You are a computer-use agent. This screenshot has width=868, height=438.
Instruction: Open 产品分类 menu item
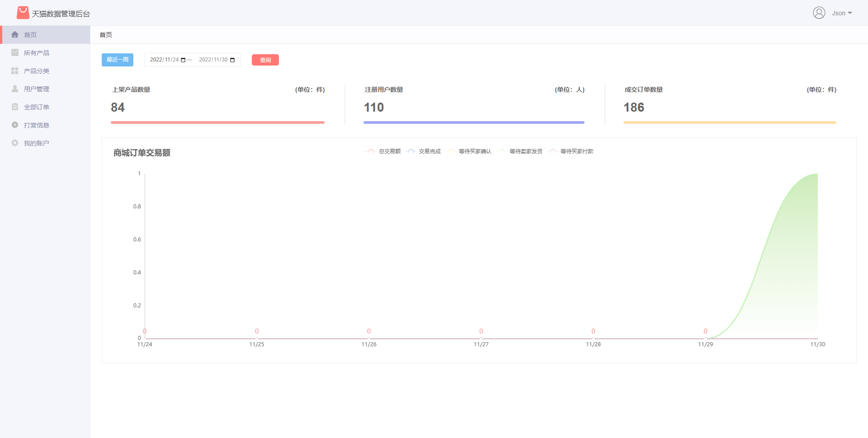pos(45,71)
